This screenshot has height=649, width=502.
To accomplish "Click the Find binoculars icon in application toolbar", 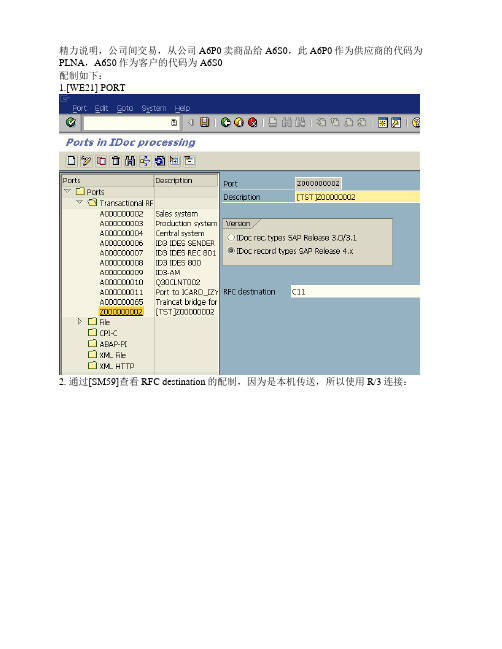I will click(130, 161).
